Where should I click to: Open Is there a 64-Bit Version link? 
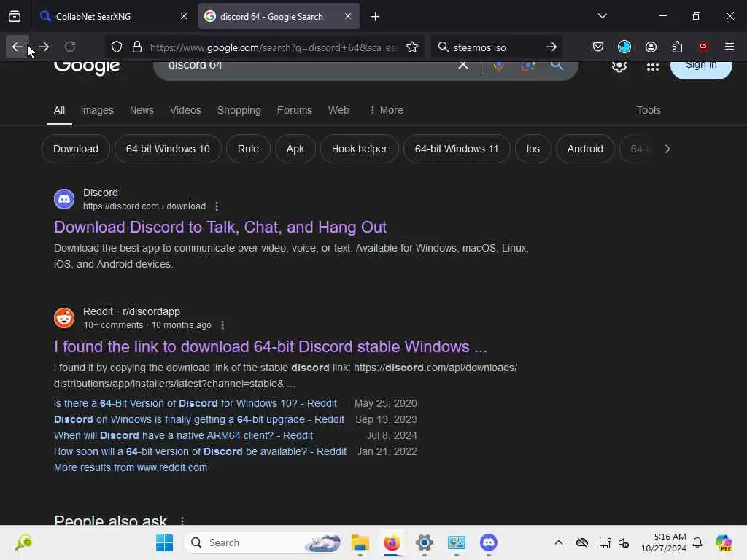[196, 403]
